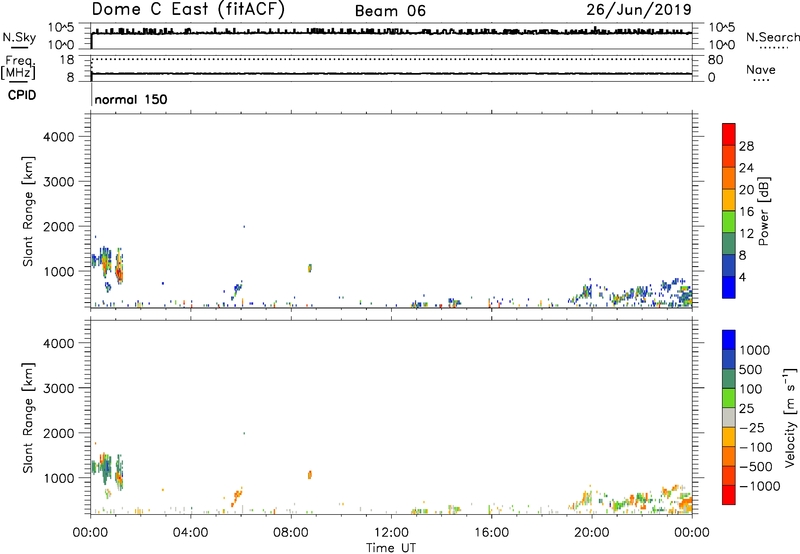Click the '80' right-axis label in frequency panel
Viewport: 800px width, 554px height.
click(x=715, y=60)
